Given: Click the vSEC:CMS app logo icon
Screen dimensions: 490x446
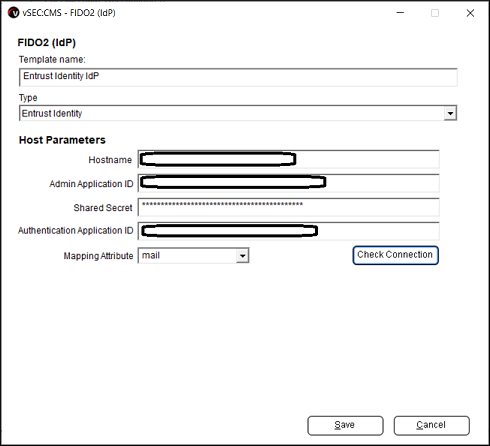Looking at the screenshot, I should click(x=13, y=13).
